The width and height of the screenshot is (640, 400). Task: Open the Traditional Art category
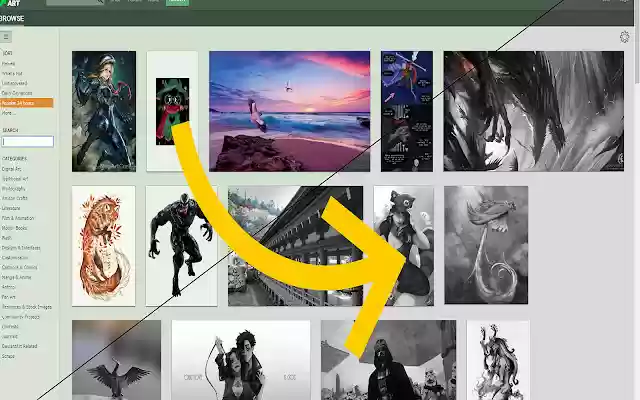tap(15, 179)
